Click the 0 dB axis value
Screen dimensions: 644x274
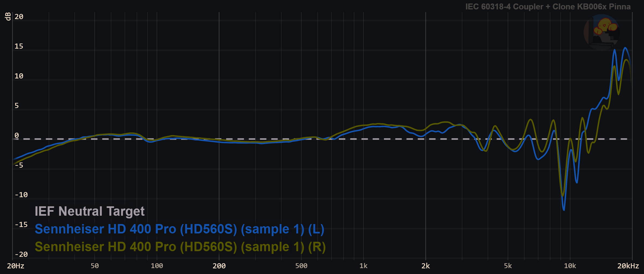(17, 135)
